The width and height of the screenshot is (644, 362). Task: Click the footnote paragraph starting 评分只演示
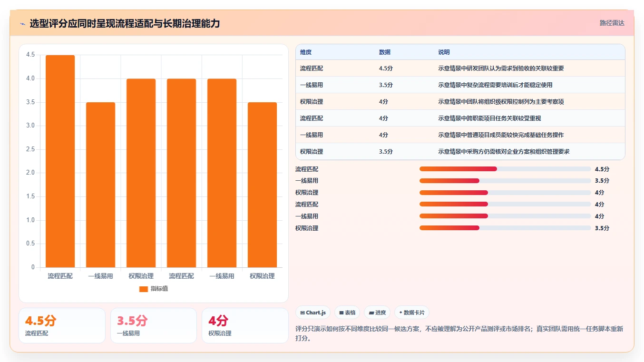[459, 333]
